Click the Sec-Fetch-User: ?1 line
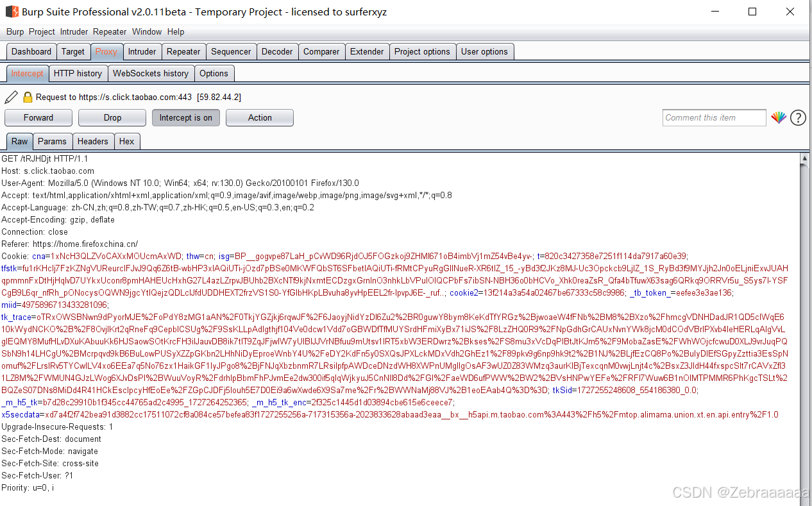Image resolution: width=812 pixels, height=506 pixels. (37, 475)
